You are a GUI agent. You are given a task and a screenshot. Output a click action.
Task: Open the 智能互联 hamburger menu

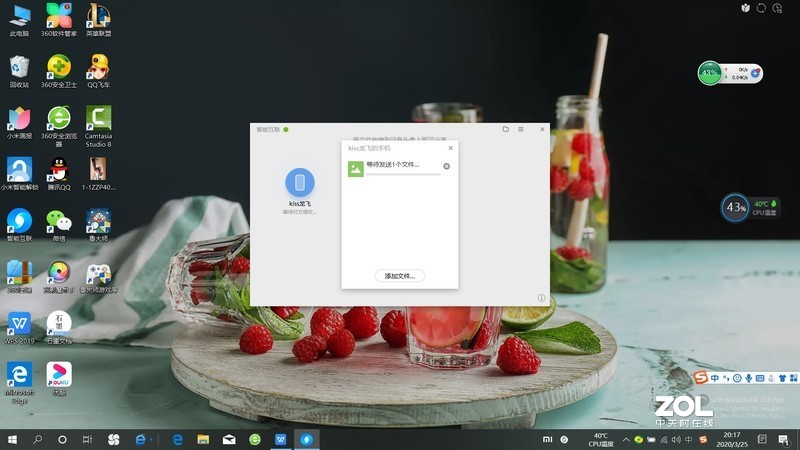(x=520, y=129)
